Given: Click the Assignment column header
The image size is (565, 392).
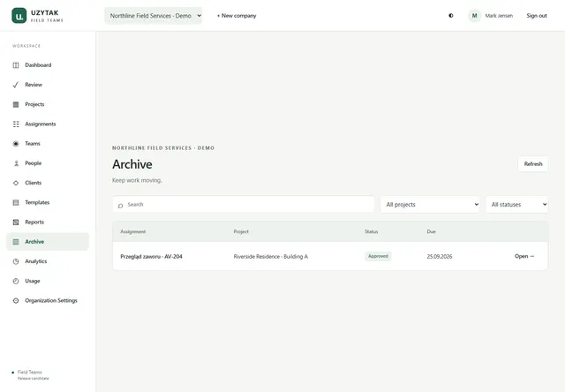Looking at the screenshot, I should (x=133, y=231).
